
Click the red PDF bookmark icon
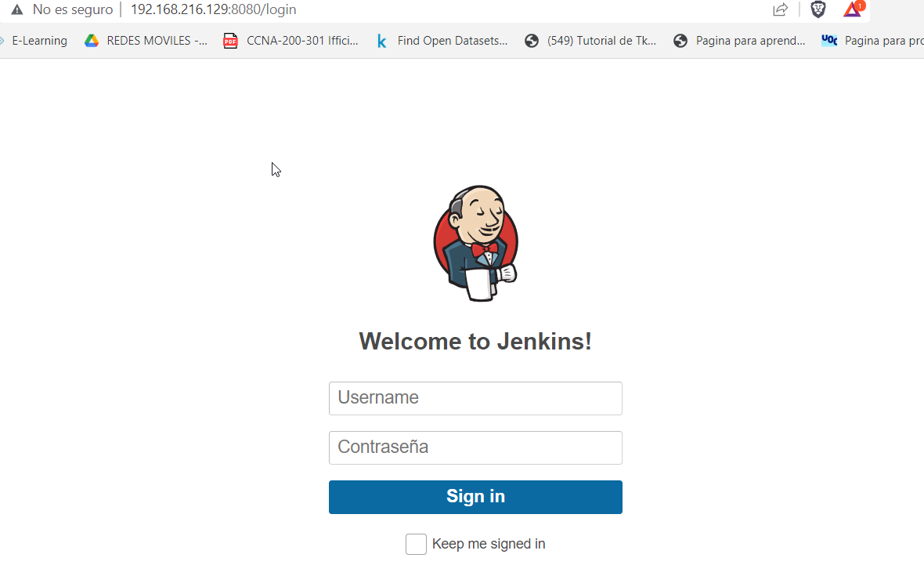(x=230, y=41)
